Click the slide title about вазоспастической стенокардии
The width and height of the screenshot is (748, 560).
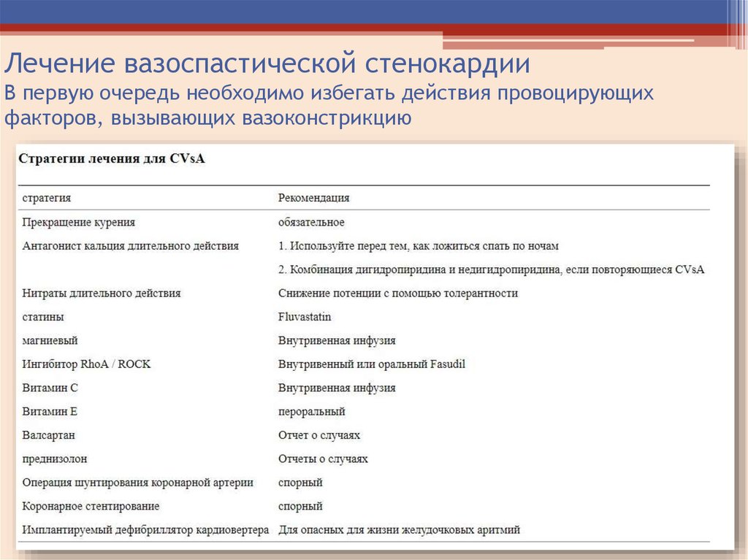pyautogui.click(x=267, y=64)
